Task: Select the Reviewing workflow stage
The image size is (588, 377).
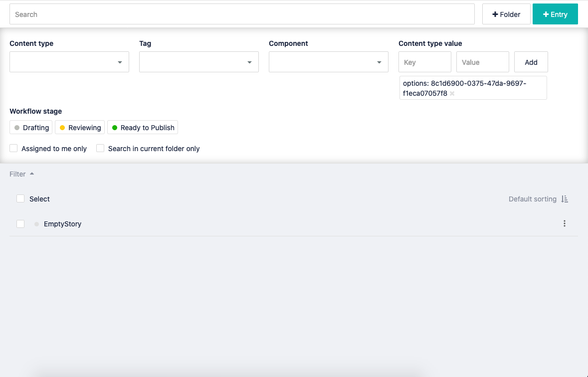Action: pyautogui.click(x=79, y=127)
